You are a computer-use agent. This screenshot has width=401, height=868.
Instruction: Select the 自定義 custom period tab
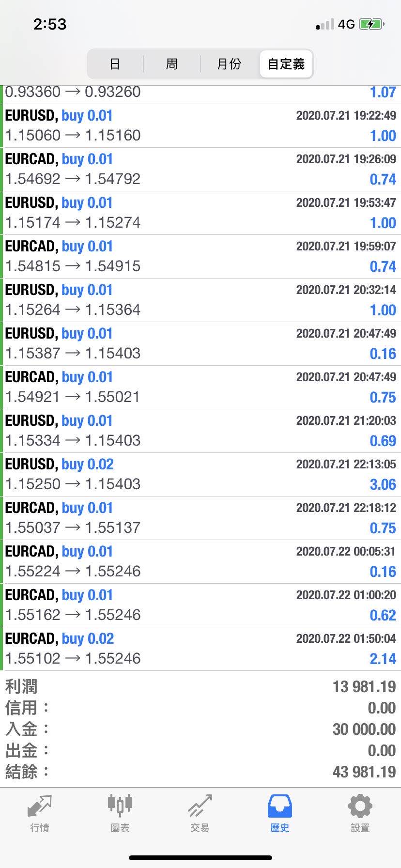(x=286, y=64)
